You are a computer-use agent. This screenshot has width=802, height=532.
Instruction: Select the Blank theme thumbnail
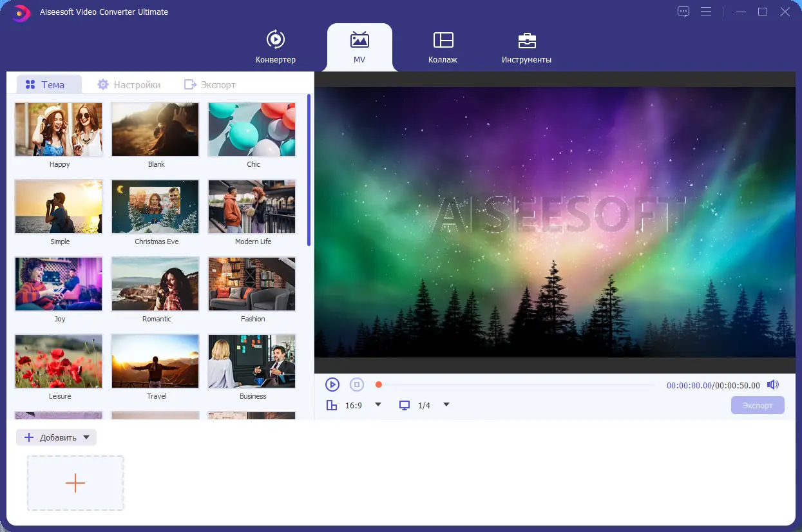(155, 129)
